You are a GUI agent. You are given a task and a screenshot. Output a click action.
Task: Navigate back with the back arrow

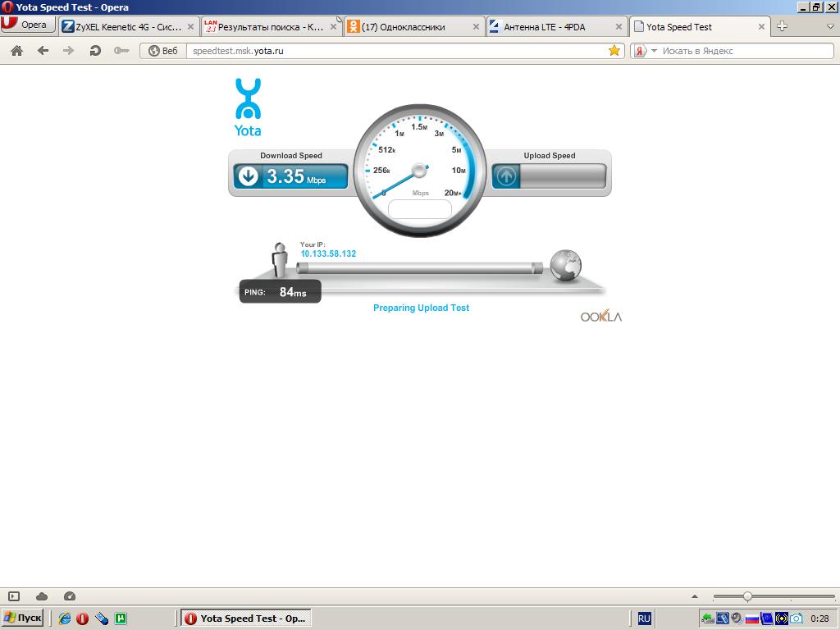(43, 51)
